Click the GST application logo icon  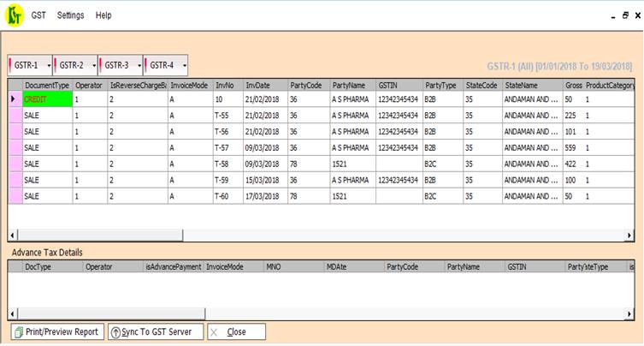point(13,15)
